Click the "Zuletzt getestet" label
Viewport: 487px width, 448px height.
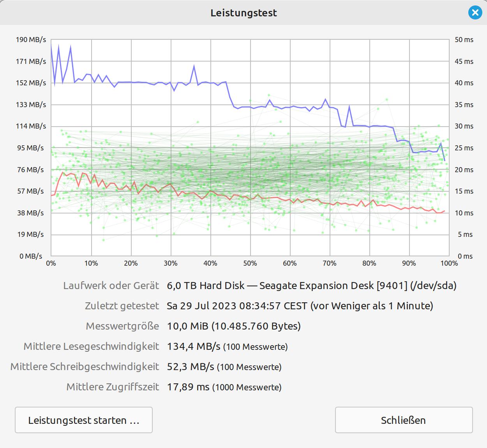122,306
